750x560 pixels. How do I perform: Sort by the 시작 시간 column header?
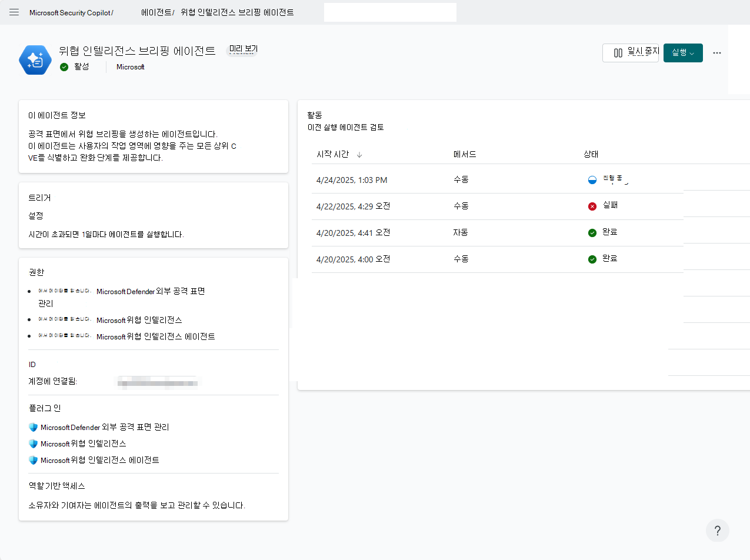[x=333, y=154]
